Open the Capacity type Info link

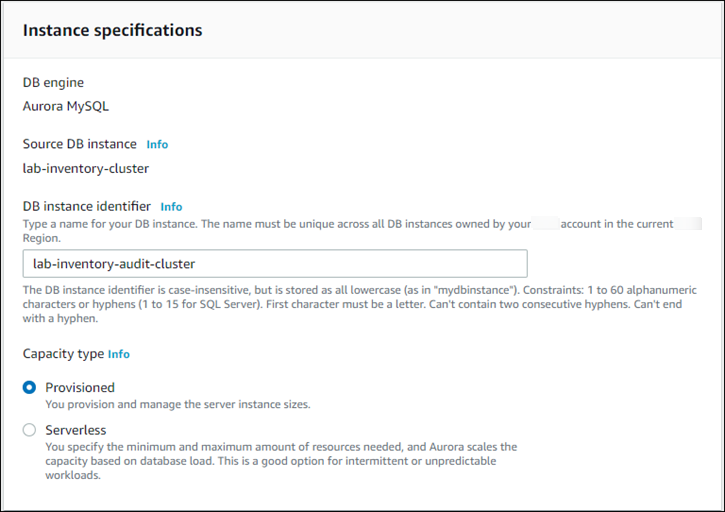(x=119, y=354)
